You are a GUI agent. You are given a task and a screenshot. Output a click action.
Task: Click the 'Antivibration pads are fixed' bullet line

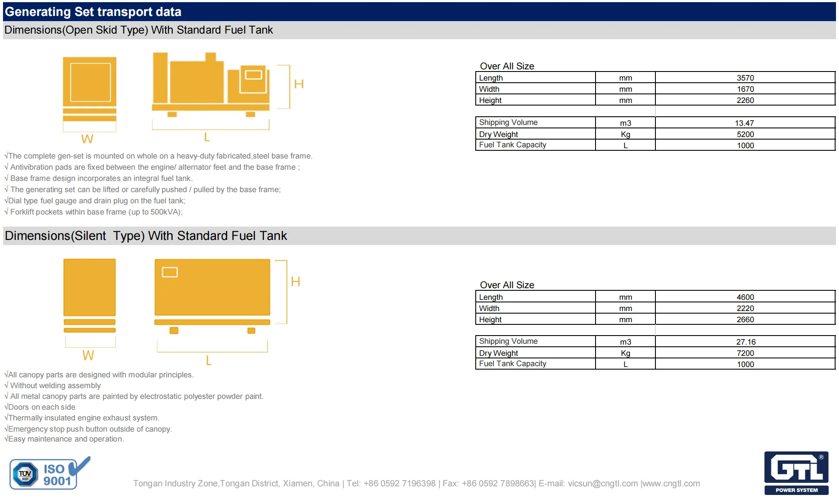tap(152, 167)
